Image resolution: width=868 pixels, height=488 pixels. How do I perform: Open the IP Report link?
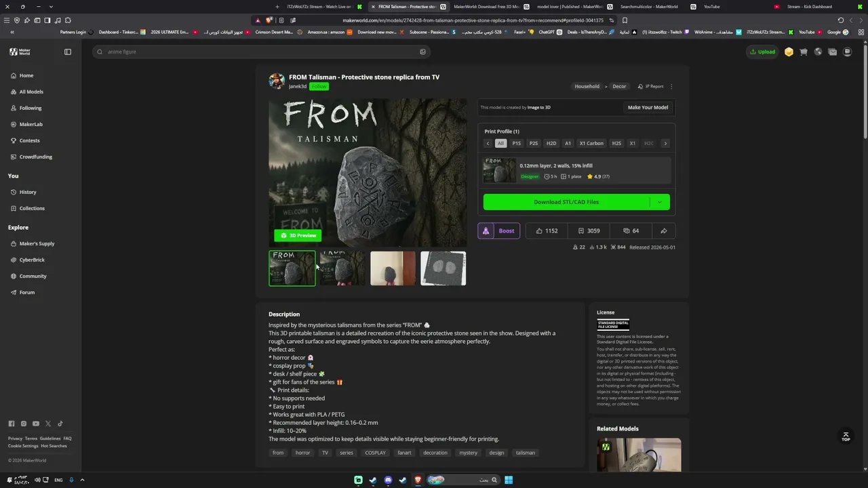651,86
